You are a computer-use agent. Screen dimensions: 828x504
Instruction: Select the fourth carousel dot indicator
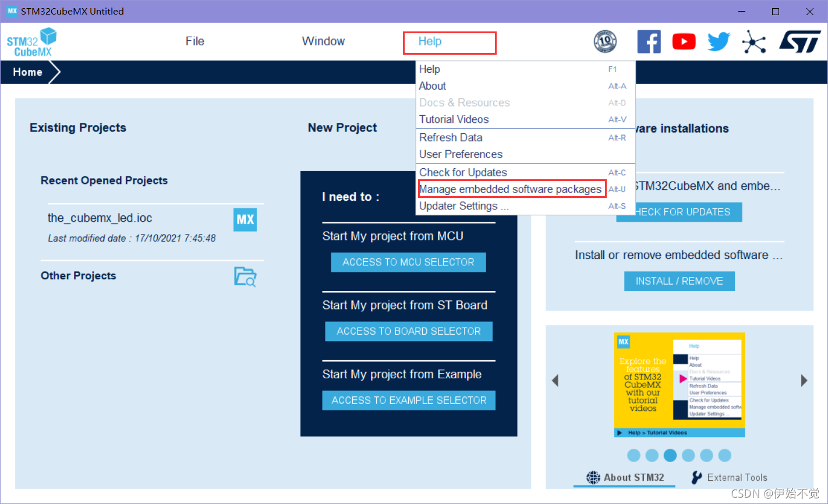coord(688,455)
